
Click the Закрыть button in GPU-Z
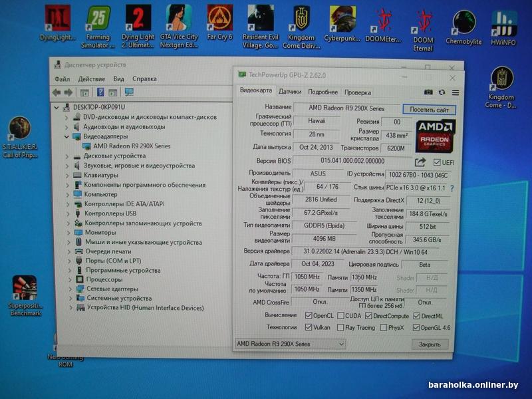430,344
